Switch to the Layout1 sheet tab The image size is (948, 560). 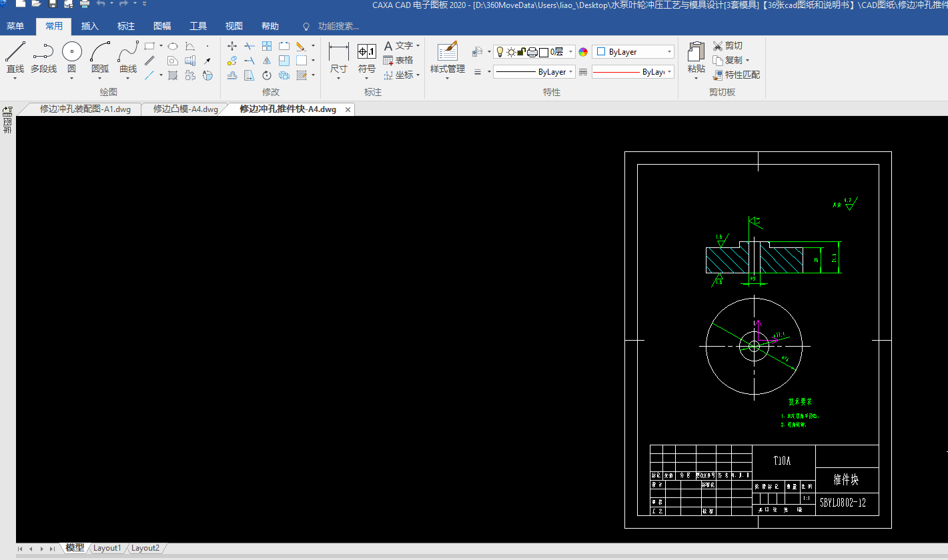pos(107,548)
